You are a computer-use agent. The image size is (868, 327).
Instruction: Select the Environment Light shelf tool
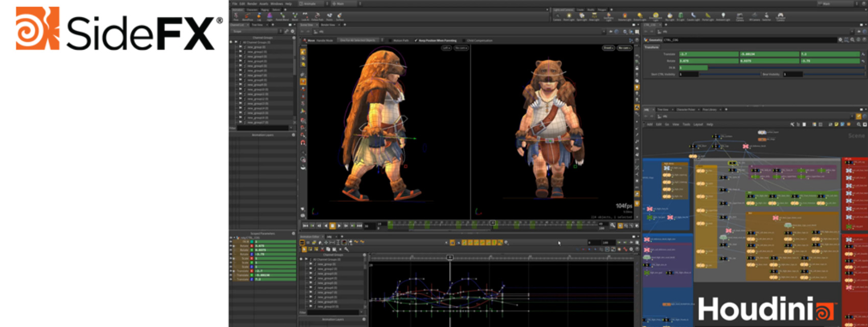[x=656, y=16]
